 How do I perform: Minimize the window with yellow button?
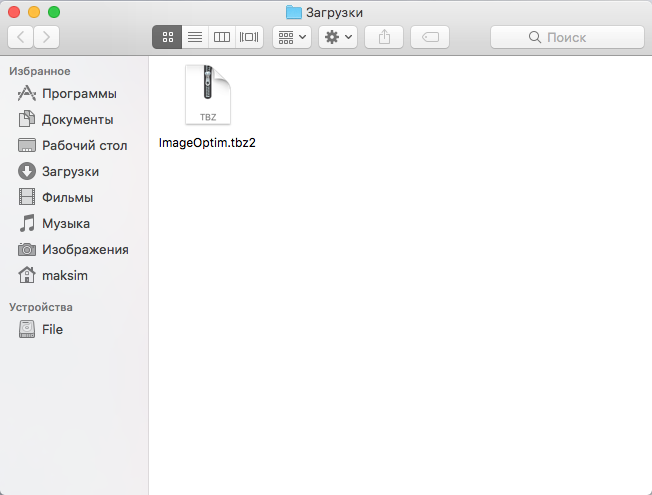(34, 12)
